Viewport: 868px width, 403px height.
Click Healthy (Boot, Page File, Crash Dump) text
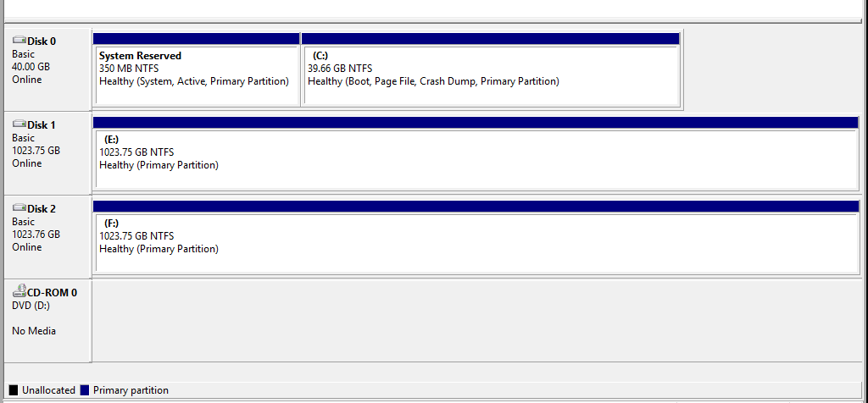pos(433,81)
